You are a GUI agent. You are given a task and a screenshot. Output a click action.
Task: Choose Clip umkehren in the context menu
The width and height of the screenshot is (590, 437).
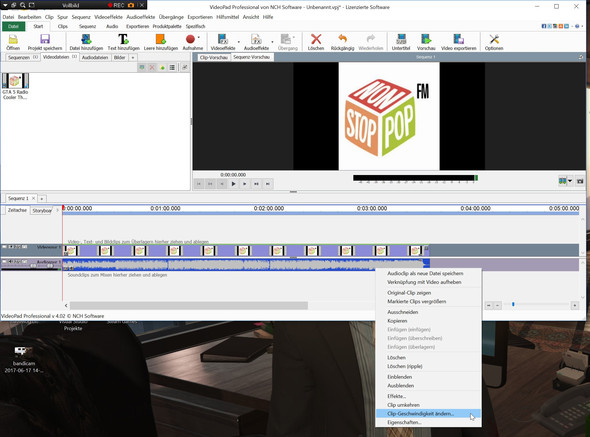[428, 405]
